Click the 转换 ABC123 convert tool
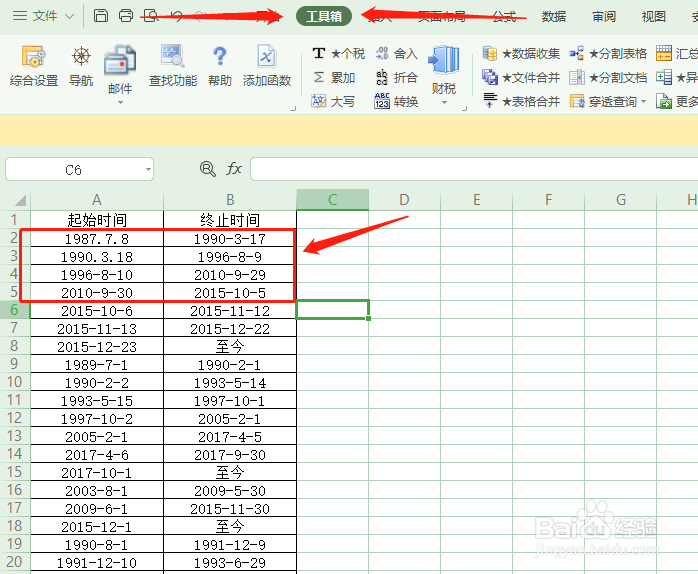The height and width of the screenshot is (574, 698). click(396, 102)
